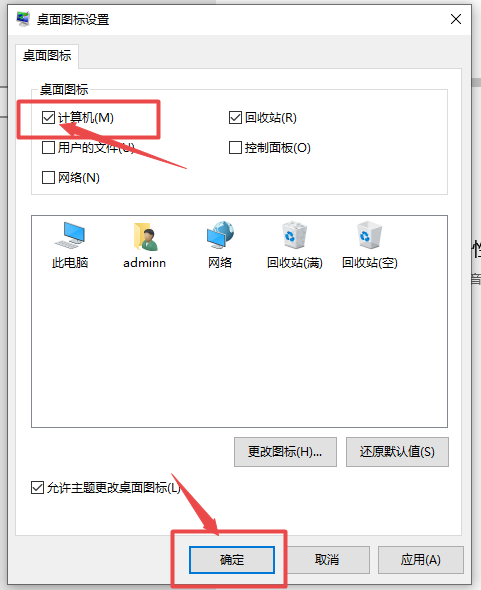
Task: Click the 取消 cancel button
Action: (x=327, y=560)
